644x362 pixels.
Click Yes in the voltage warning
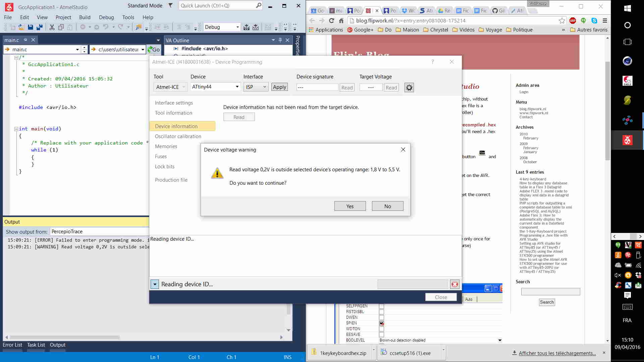350,206
